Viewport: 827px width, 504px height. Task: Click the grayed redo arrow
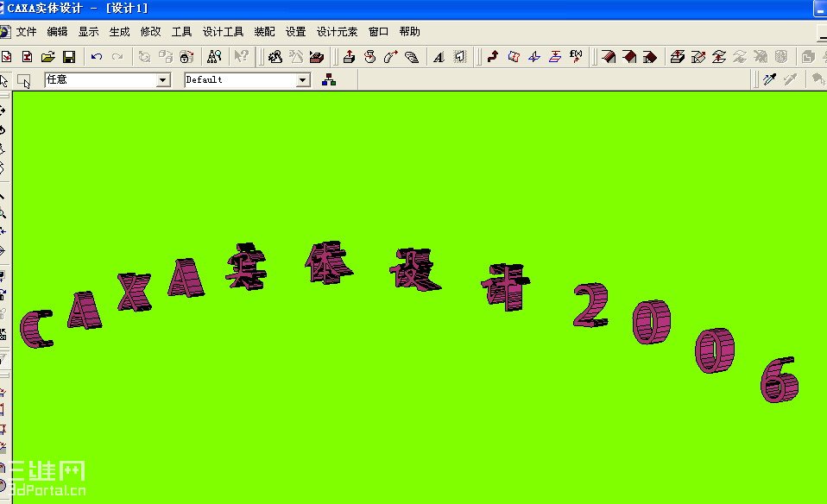117,56
